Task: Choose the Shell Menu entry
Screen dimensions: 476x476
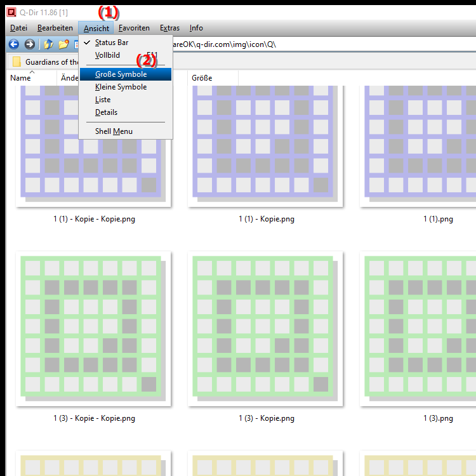Action: tap(126, 131)
